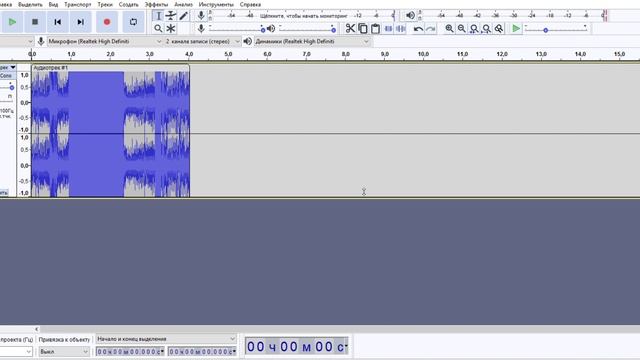Click the clip title Аудиотрек #1
The height and width of the screenshot is (360, 640).
(x=51, y=68)
